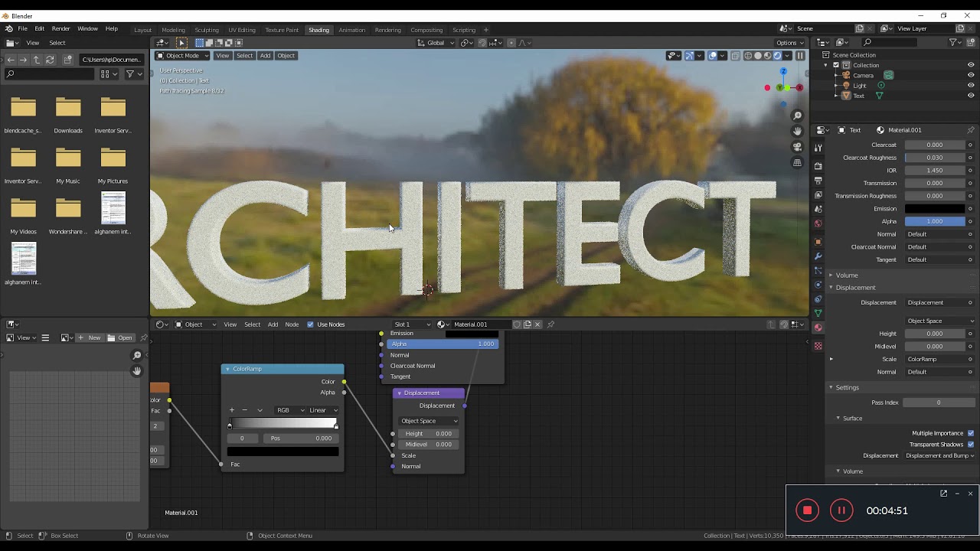Click the ColorRamp gradient bar
The height and width of the screenshot is (551, 980).
(x=283, y=423)
